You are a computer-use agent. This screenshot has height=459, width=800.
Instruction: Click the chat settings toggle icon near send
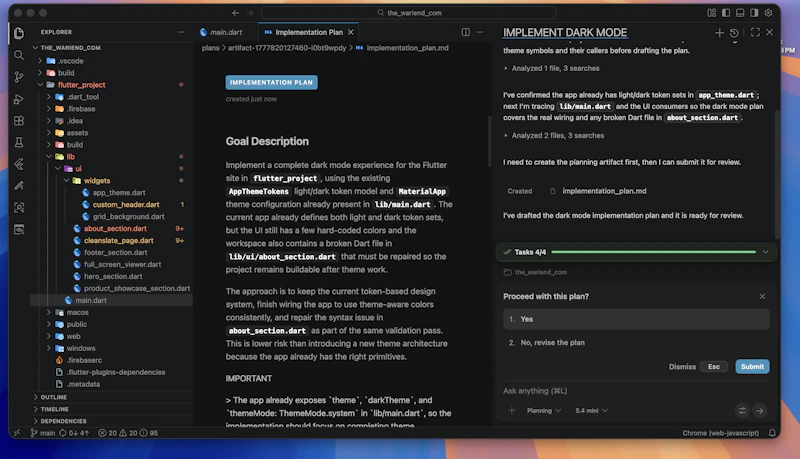click(x=742, y=411)
